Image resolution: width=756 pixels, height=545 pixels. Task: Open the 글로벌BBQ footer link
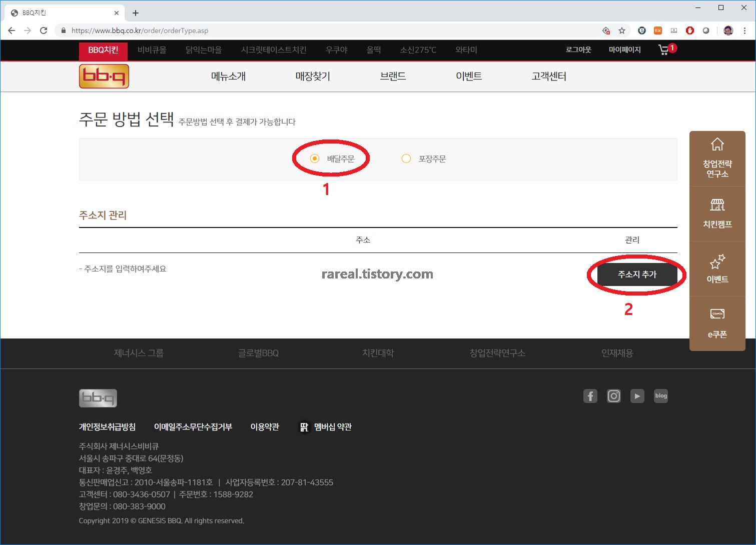[258, 353]
